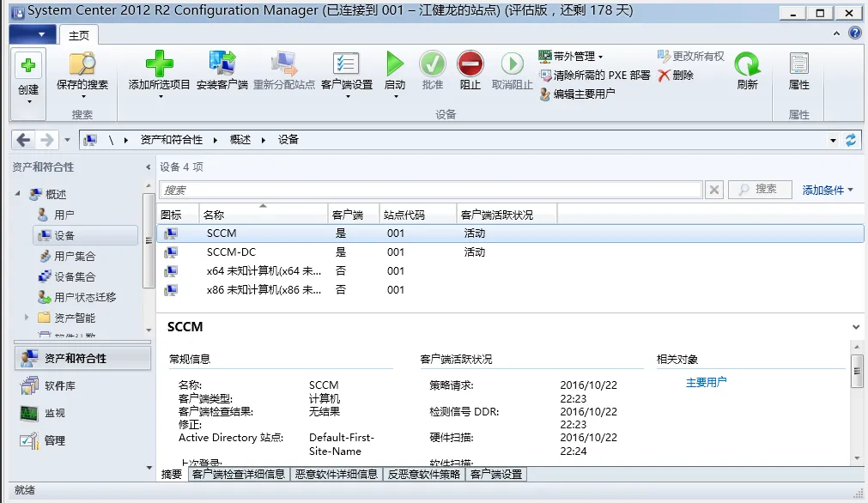Sort by 客户端活跃状况 column header
Screen dimensions: 868x503
pyautogui.click(x=507, y=214)
